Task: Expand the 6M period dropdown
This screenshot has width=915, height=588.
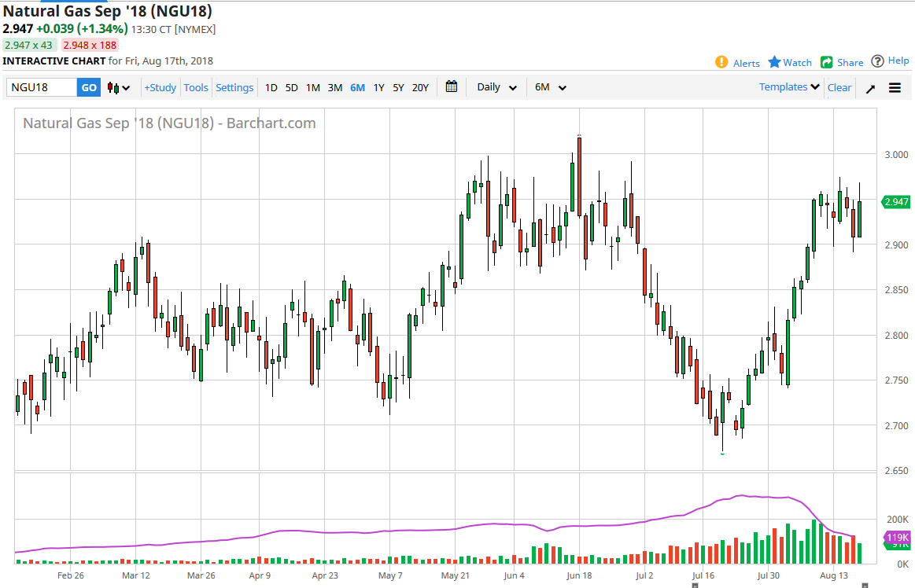Action: pyautogui.click(x=550, y=87)
